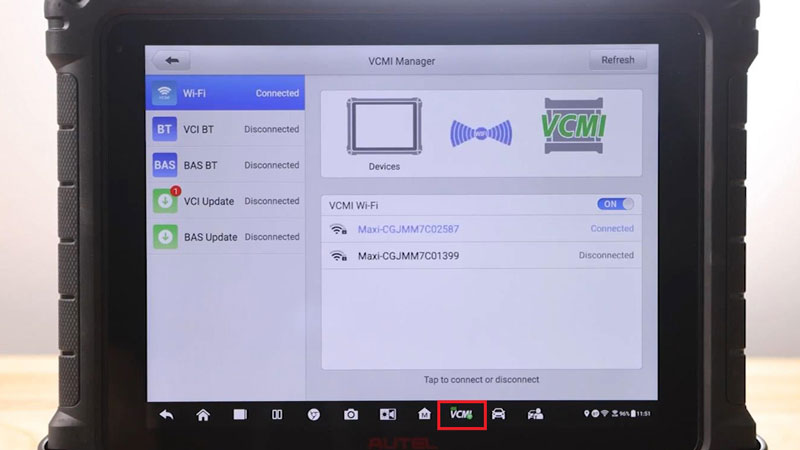
Task: Tap the blue BT icon
Action: click(164, 129)
